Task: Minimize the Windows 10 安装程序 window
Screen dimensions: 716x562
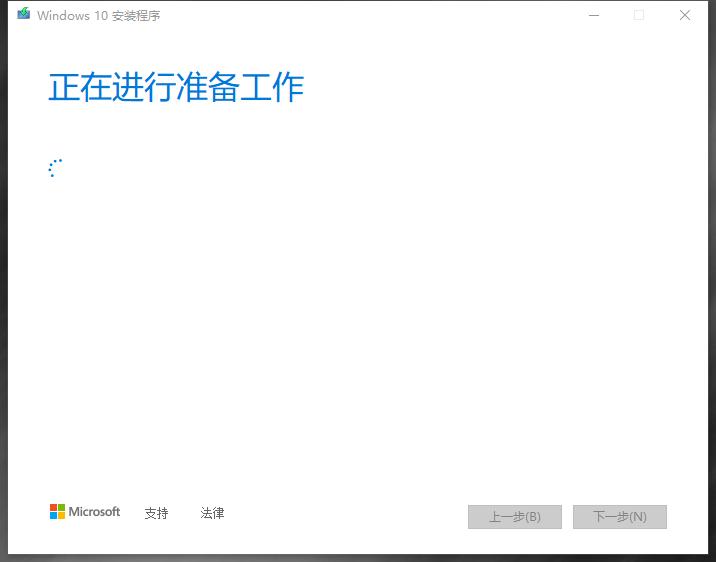Action: [x=594, y=15]
